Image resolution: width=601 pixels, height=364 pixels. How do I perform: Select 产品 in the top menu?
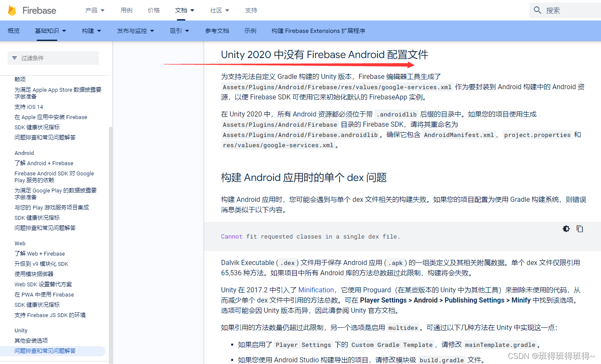(94, 10)
